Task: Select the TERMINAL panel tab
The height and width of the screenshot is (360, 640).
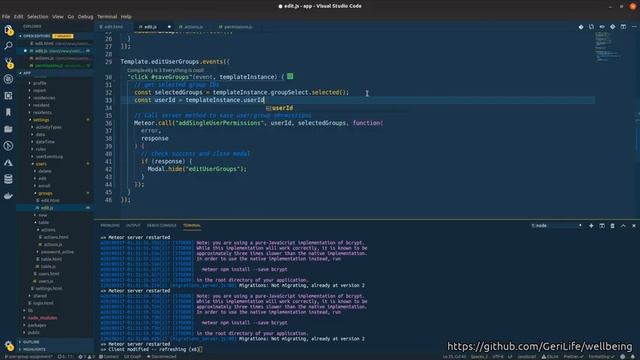Action: point(192,225)
